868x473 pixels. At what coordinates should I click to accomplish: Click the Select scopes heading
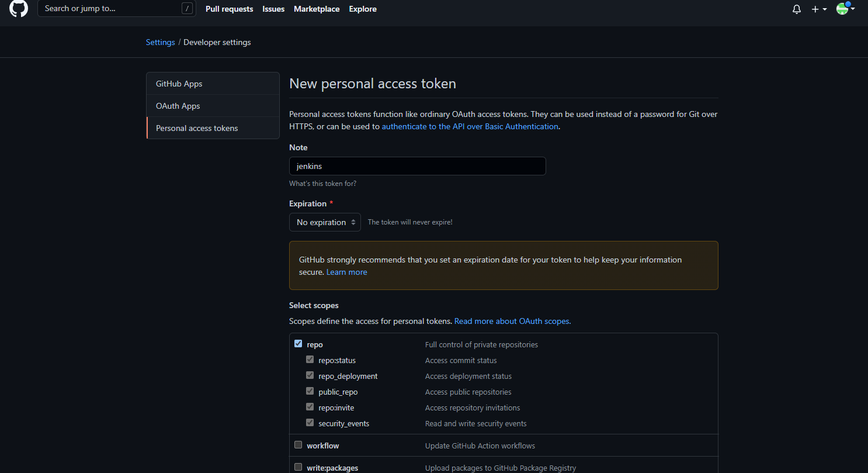pyautogui.click(x=314, y=305)
